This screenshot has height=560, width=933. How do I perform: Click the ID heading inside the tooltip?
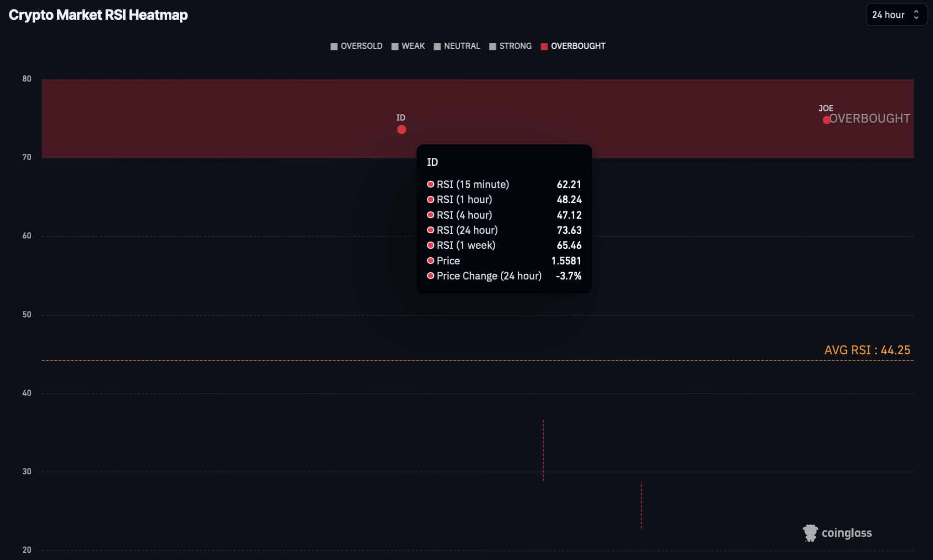(432, 162)
